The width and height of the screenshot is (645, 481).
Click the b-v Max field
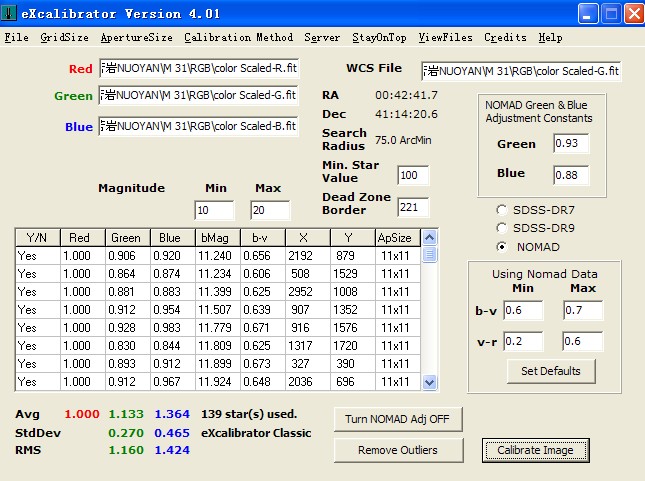(x=583, y=310)
